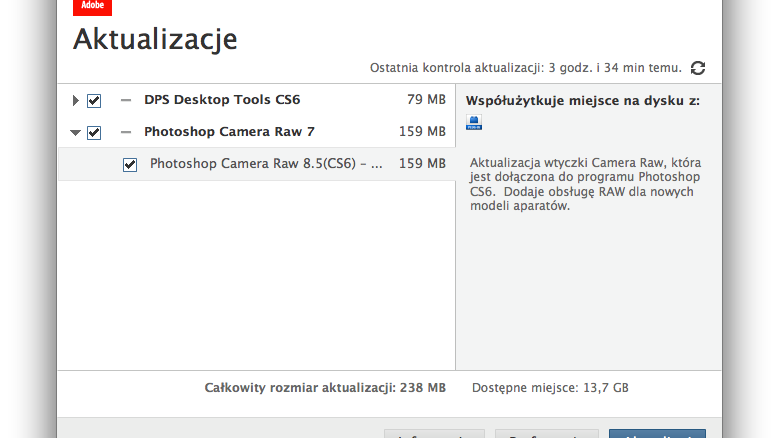Collapse the Photoshop Camera Raw 7 group
The height and width of the screenshot is (438, 779).
pyautogui.click(x=75, y=132)
